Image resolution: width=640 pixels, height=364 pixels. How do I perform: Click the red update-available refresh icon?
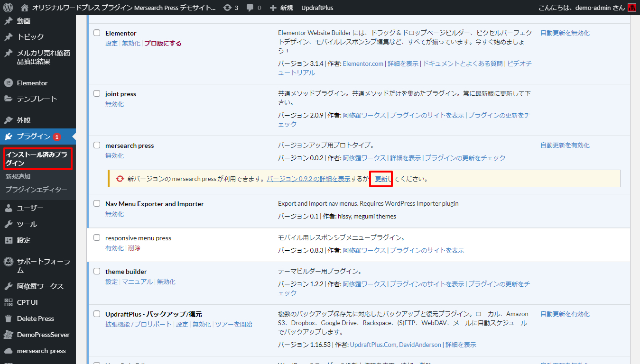(120, 179)
